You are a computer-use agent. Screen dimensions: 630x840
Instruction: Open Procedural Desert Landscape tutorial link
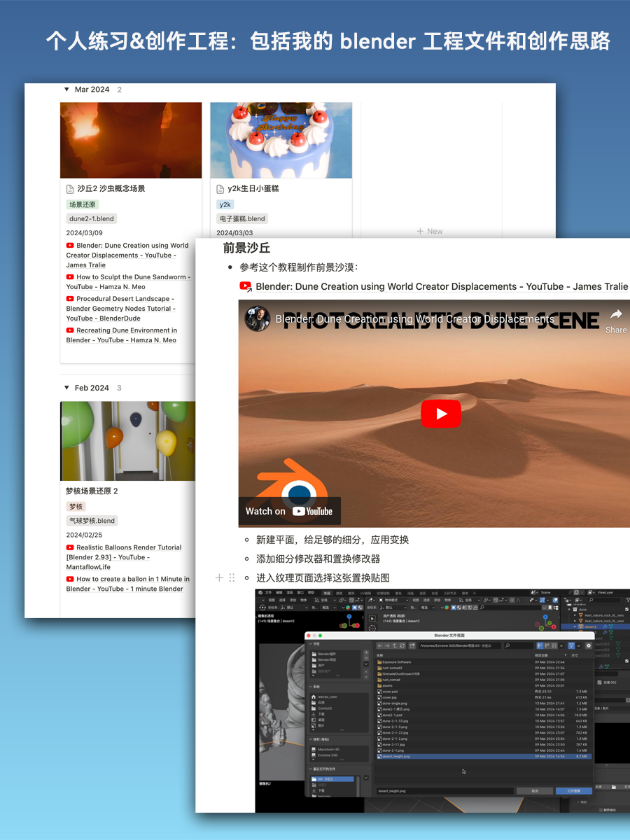coord(121,308)
